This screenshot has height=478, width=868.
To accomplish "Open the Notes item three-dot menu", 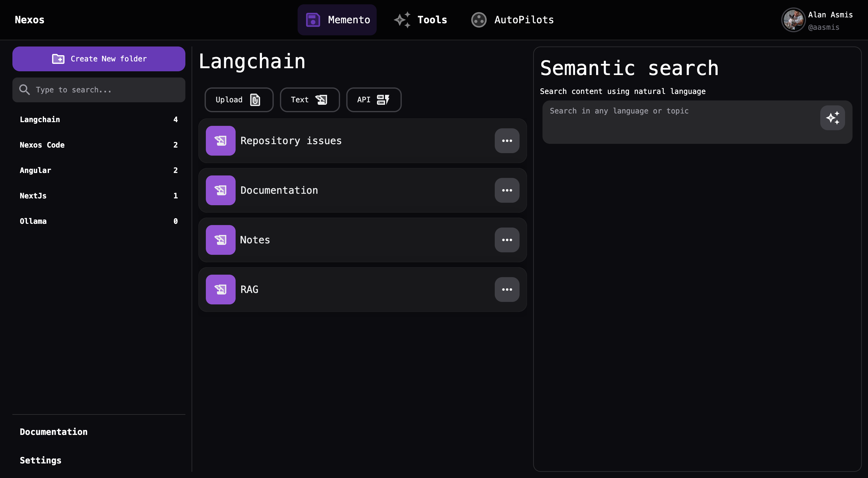I will tap(507, 240).
